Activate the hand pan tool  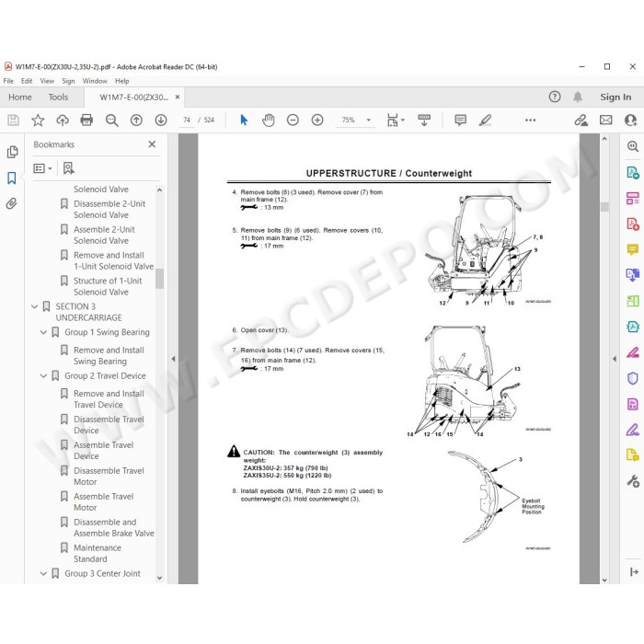click(x=269, y=120)
